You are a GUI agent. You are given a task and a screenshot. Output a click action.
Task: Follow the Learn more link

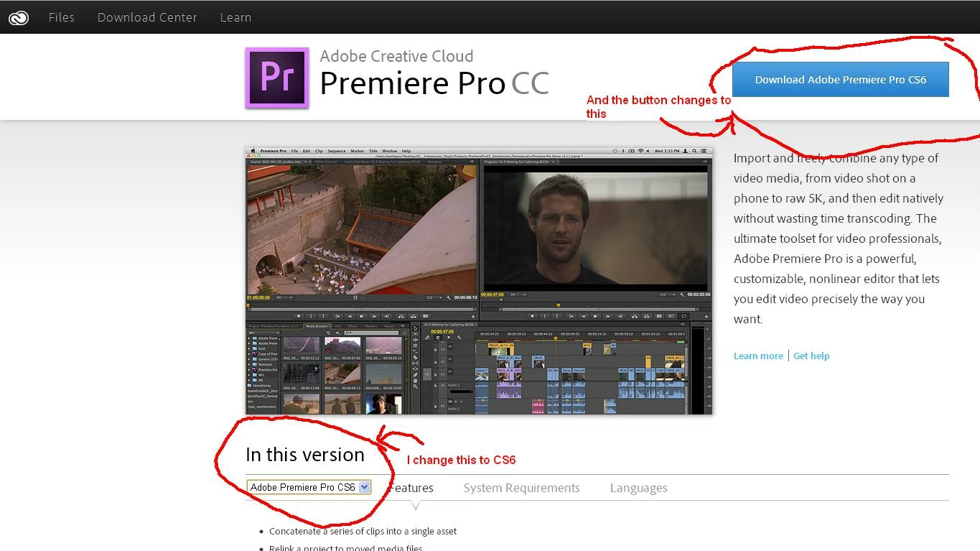click(x=758, y=356)
